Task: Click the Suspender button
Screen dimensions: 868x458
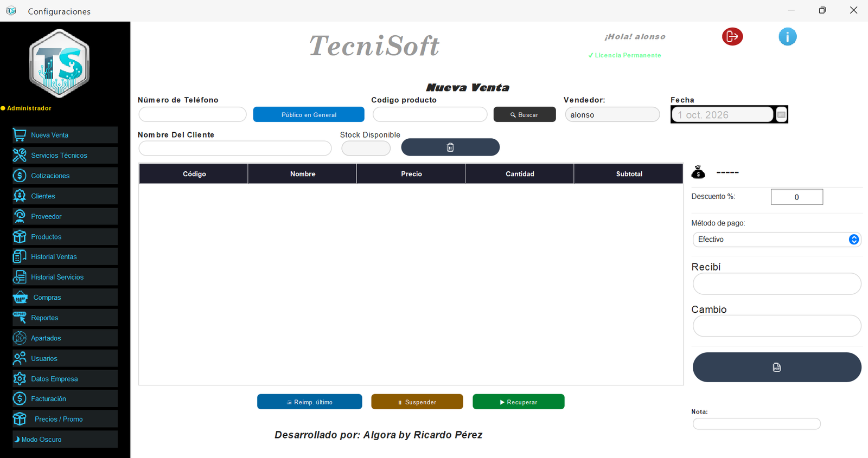Action: pos(417,402)
